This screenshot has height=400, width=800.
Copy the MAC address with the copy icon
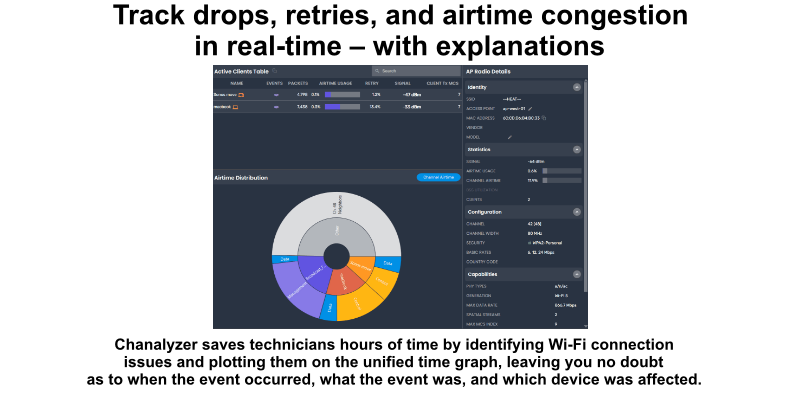545,118
